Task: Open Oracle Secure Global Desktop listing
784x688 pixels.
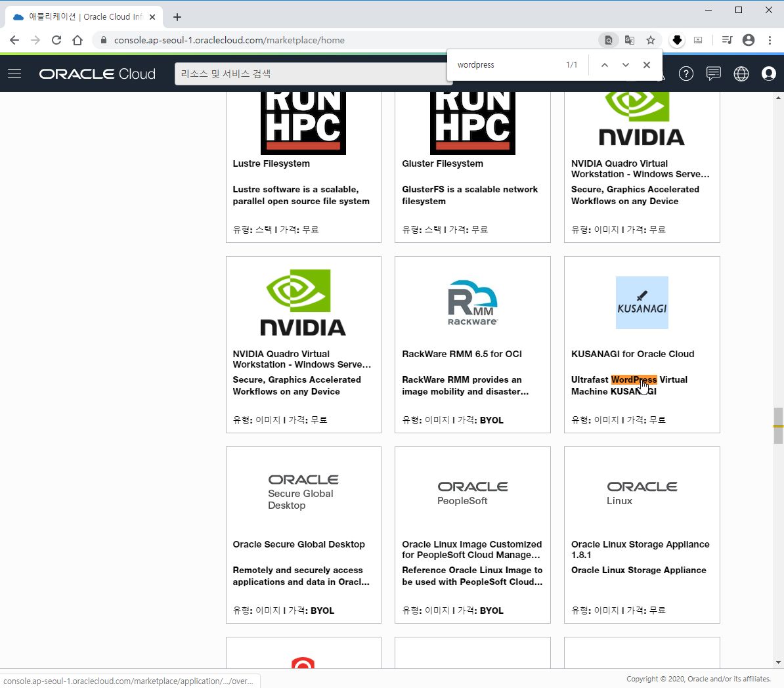Action: click(x=299, y=544)
